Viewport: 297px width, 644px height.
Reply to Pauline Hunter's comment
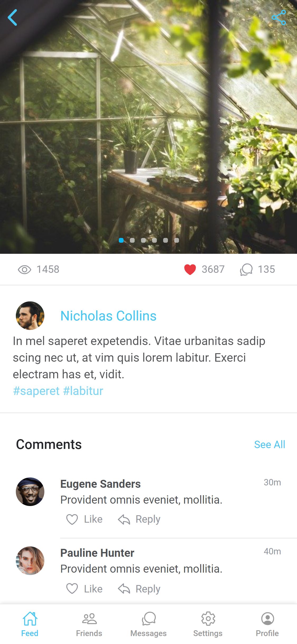pyautogui.click(x=139, y=589)
